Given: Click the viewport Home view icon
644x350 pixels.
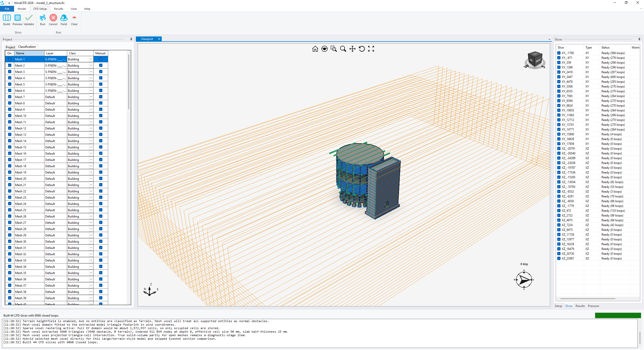Looking at the screenshot, I should (315, 49).
